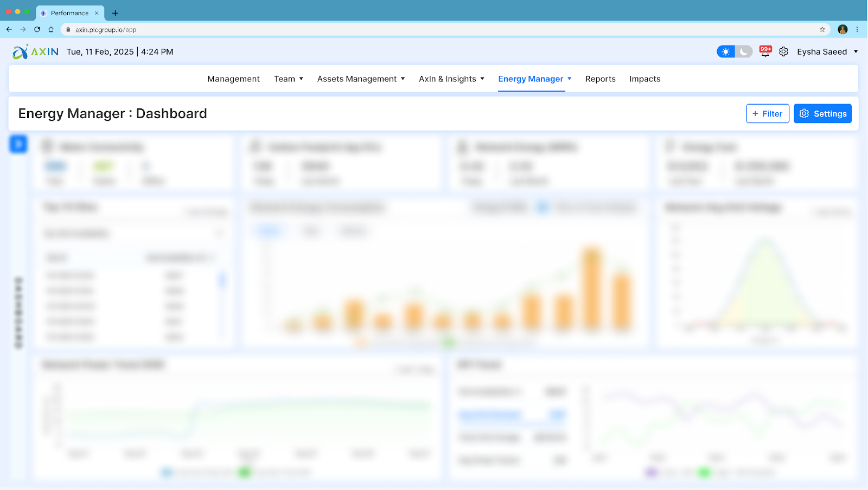Expand the Assets Management dropdown
This screenshot has width=868, height=490.
pos(361,79)
